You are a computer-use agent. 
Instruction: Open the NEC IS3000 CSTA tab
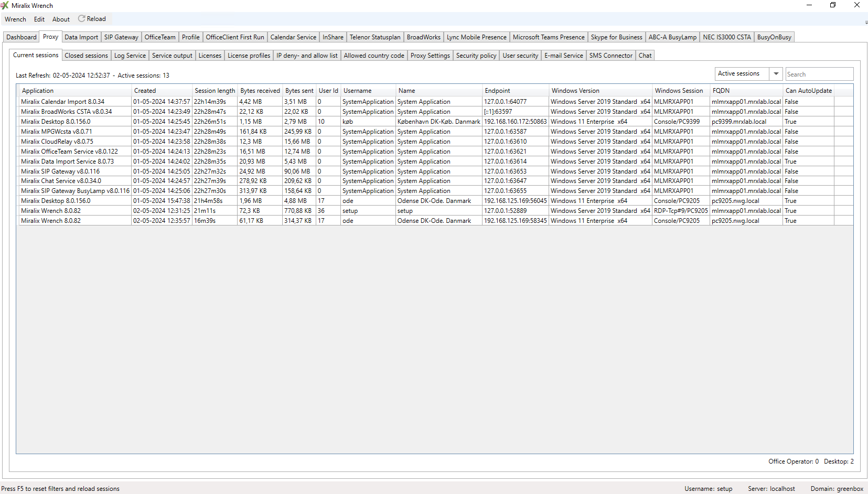(x=727, y=37)
